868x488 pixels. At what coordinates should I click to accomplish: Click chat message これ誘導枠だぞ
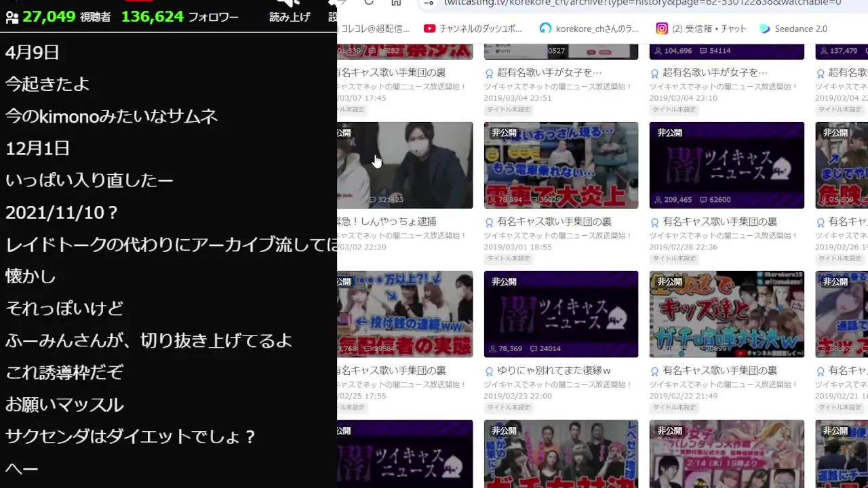[x=64, y=372]
